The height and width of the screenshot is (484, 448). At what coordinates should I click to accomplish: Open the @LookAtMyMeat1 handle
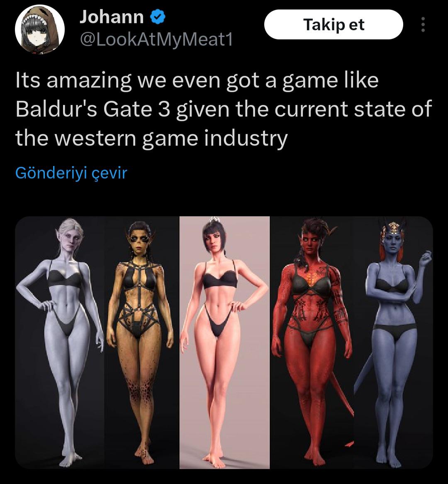click(x=156, y=39)
